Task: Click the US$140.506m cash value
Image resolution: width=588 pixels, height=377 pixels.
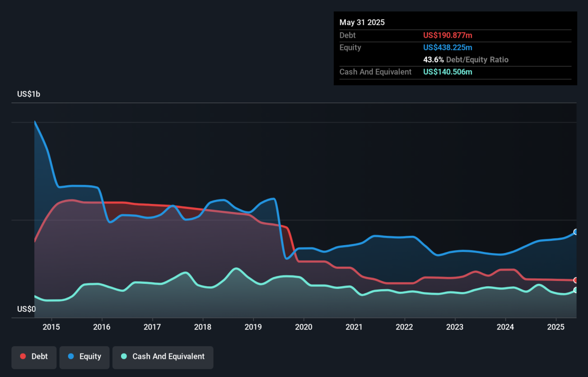Action: tap(448, 72)
